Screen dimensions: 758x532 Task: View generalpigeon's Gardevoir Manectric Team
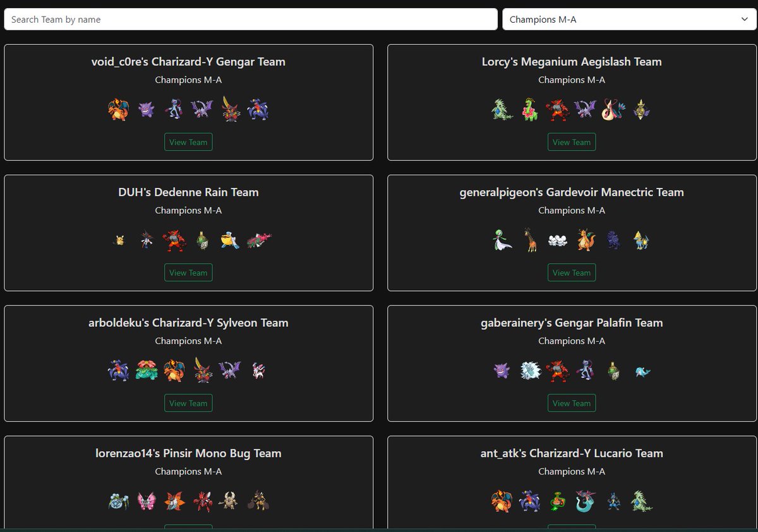tap(572, 273)
